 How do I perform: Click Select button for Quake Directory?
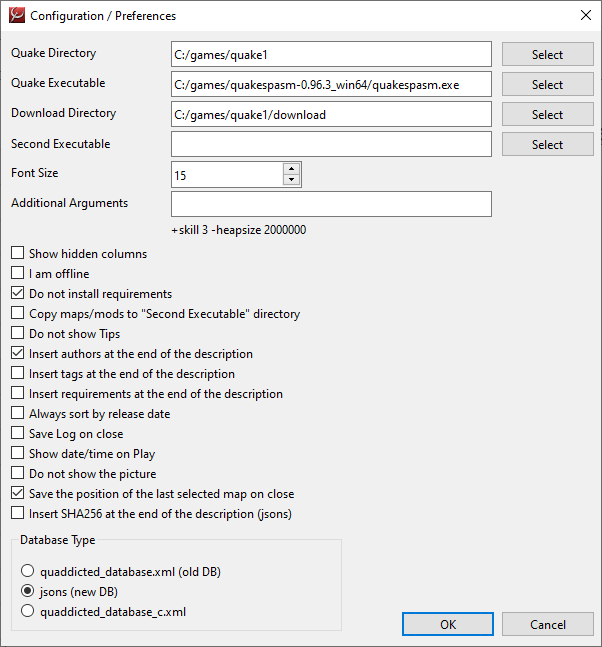tap(547, 55)
